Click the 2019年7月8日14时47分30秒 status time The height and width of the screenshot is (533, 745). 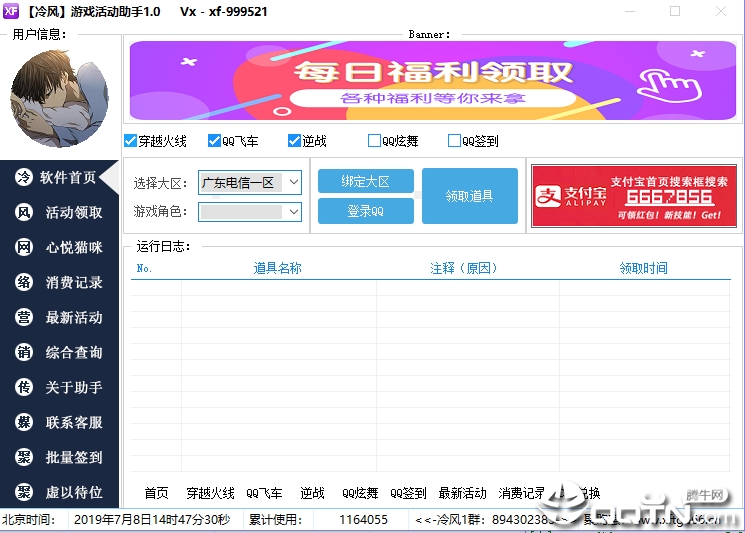152,519
